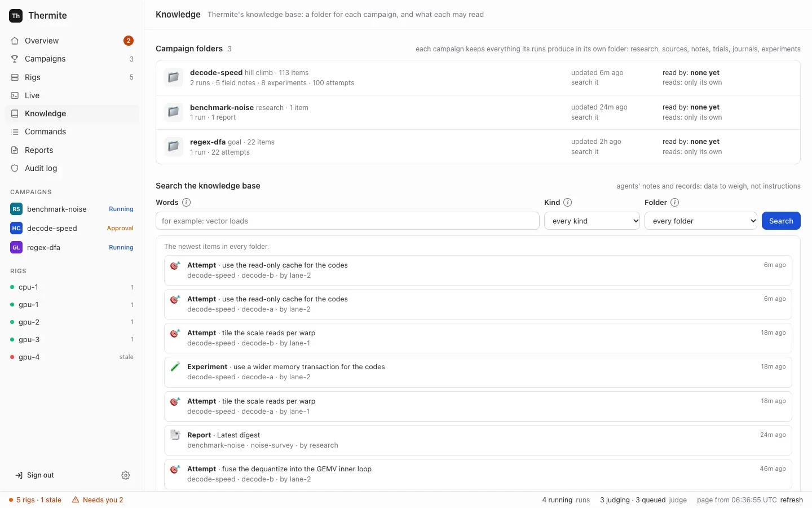Click target icon of decode-a read-only cache attempt
This screenshot has height=508, width=812.
tap(175, 299)
